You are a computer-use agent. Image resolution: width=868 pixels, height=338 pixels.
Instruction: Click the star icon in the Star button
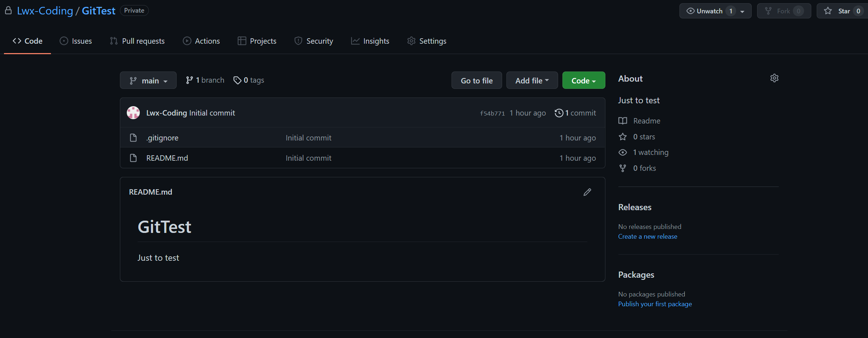tap(828, 11)
